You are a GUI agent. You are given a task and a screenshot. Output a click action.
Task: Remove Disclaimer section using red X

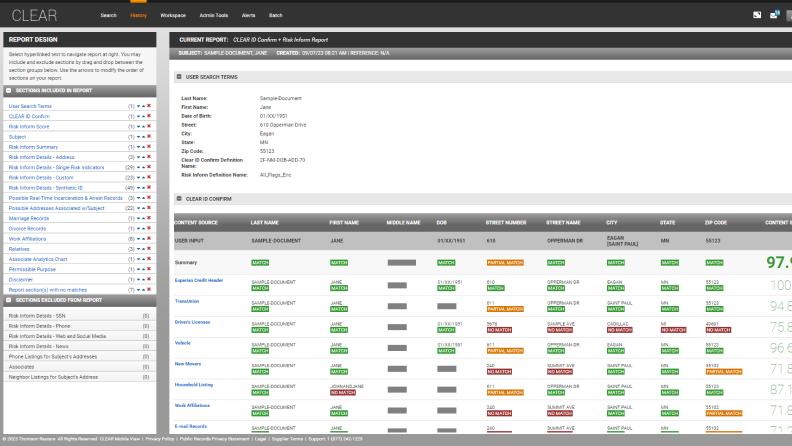coord(149,280)
